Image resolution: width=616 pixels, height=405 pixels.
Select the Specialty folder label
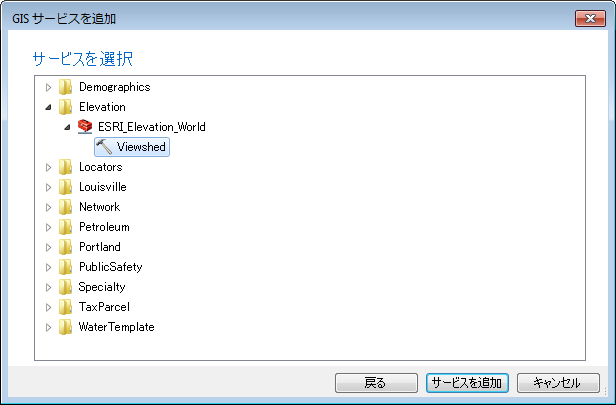[101, 287]
